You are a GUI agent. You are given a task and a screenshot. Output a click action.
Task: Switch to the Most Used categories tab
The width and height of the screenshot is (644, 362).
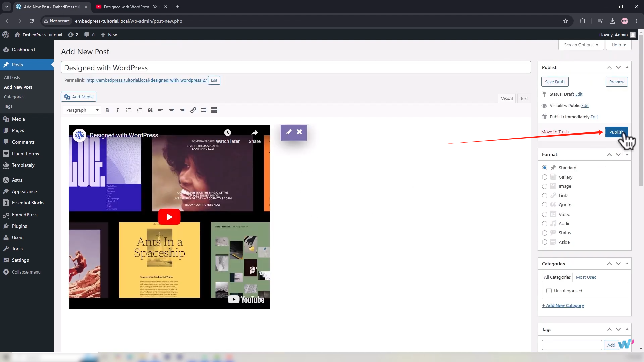586,277
